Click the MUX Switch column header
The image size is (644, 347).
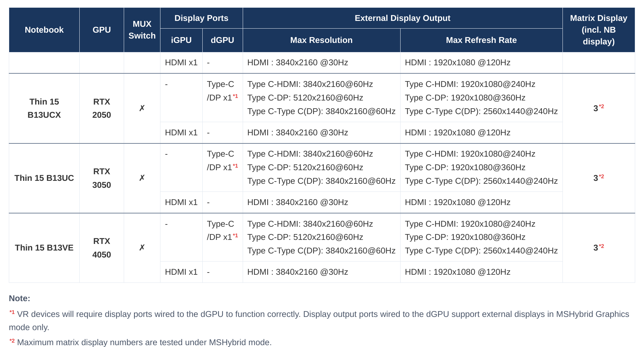pos(142,30)
